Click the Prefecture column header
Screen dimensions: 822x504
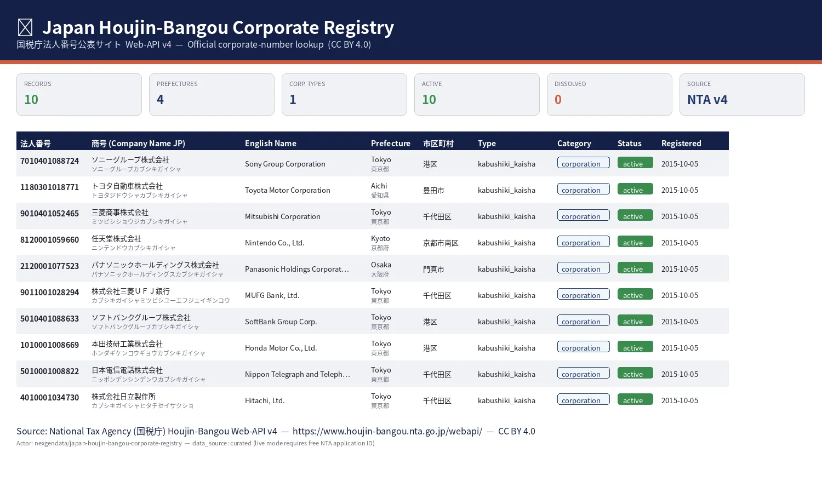pos(391,144)
